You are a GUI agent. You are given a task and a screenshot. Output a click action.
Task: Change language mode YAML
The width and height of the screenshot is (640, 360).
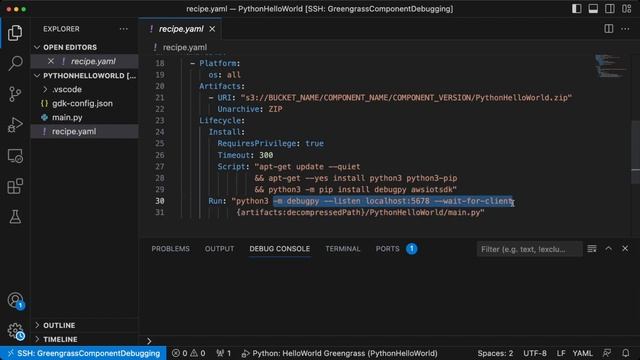[x=582, y=353]
